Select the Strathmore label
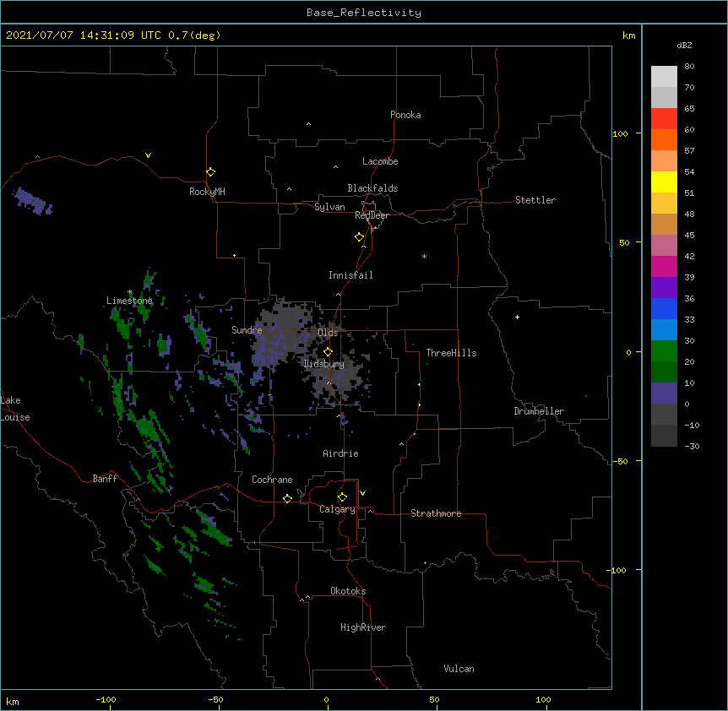Image resolution: width=728 pixels, height=711 pixels. tap(436, 513)
